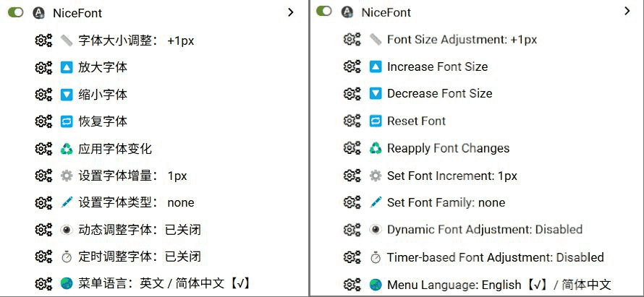Click the NiceFont logo icon in the English panel
Viewport: 644px width, 297px height.
click(x=347, y=12)
